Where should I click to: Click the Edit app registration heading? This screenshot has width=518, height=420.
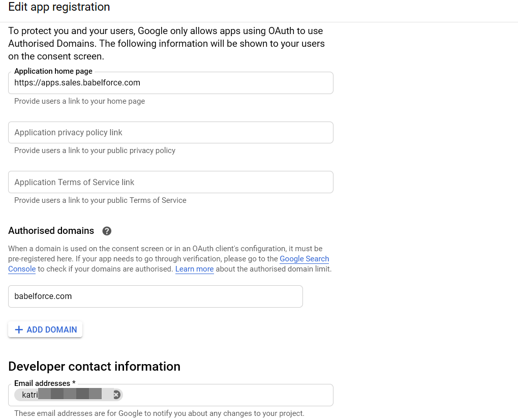click(59, 7)
